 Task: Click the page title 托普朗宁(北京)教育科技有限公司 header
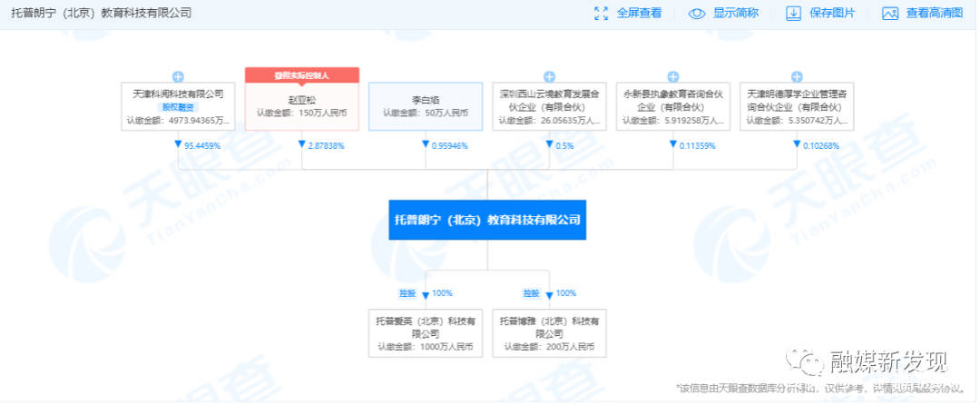(102, 13)
